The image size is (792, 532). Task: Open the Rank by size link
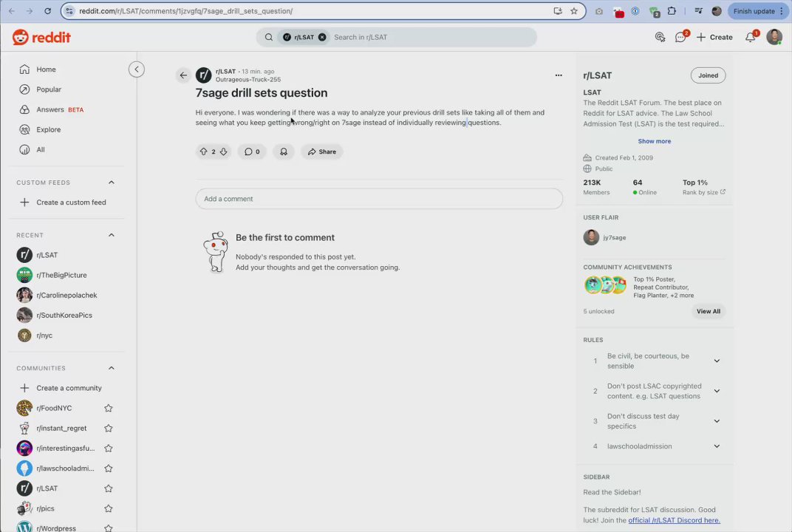703,193
